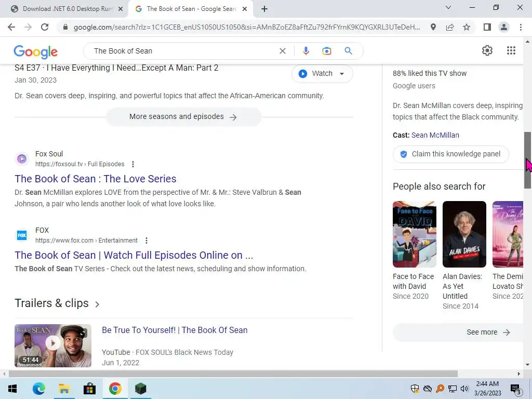Open the green cube taskbar app
Screen dimensions: 532x399
(140, 389)
